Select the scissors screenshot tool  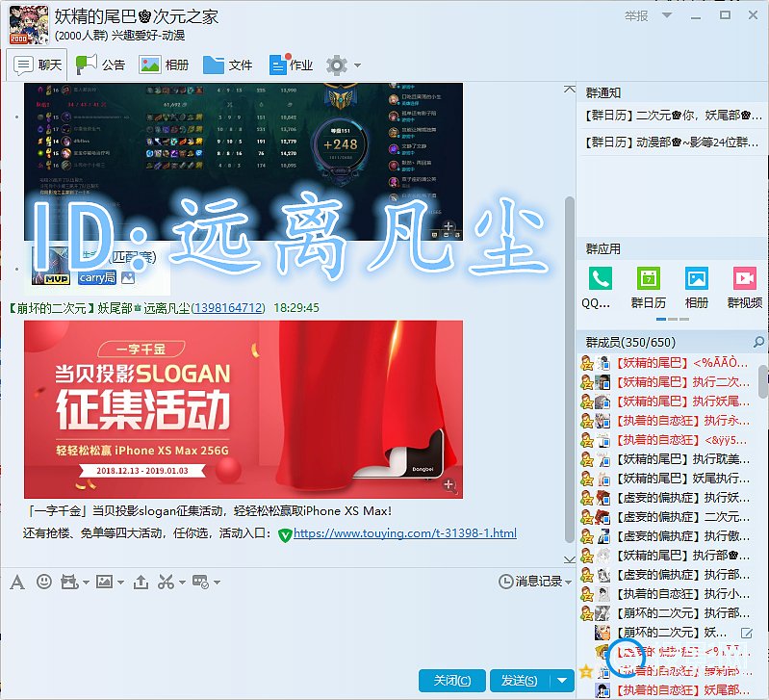166,582
